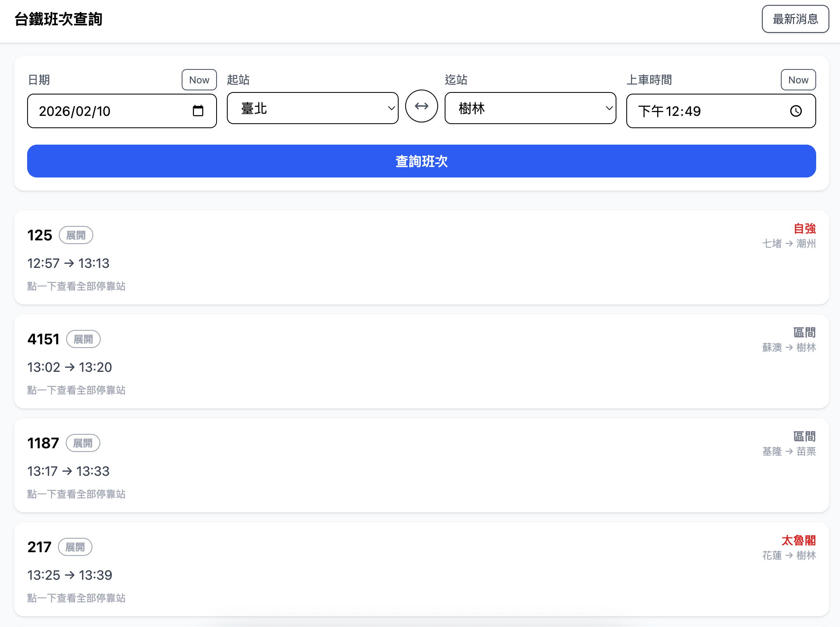Open the 迄站 station dropdown showing 樹林
The width and height of the screenshot is (840, 627).
tap(530, 108)
